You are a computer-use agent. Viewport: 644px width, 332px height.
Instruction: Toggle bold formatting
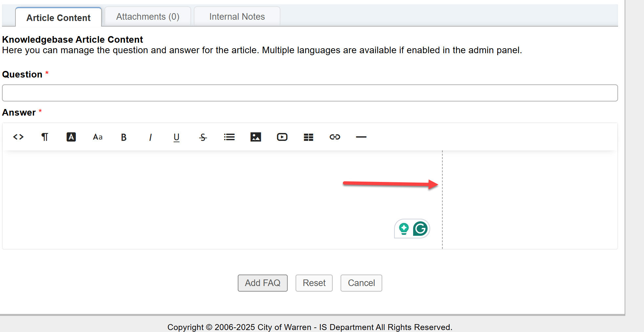pos(124,137)
